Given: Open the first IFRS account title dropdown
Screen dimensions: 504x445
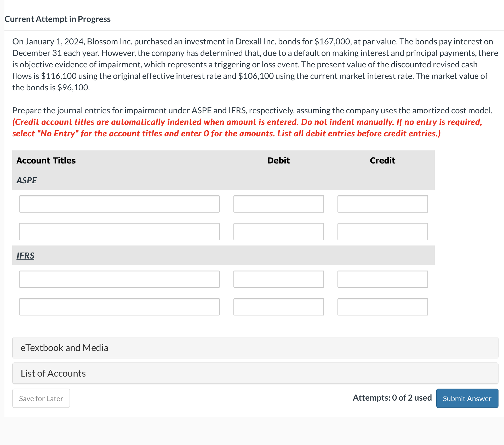Looking at the screenshot, I should coord(119,279).
